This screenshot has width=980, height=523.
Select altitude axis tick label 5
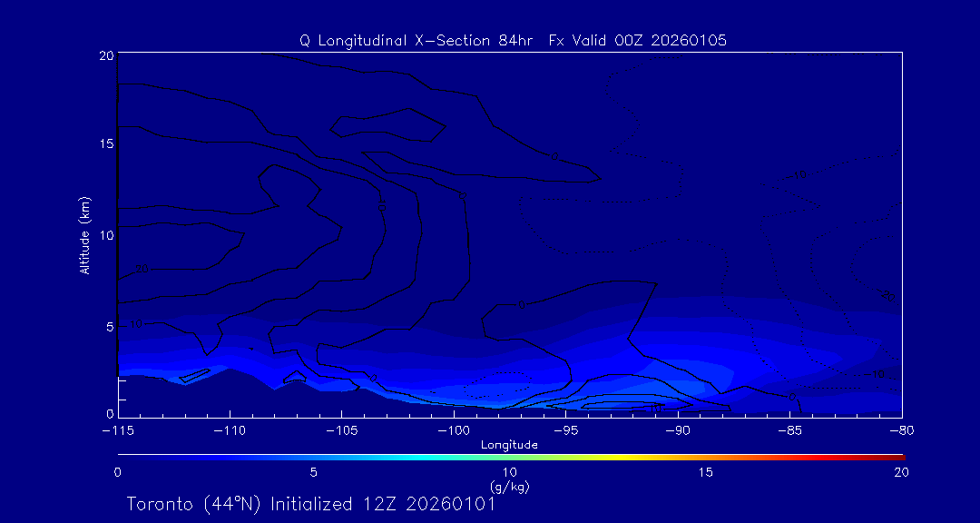[x=109, y=327]
